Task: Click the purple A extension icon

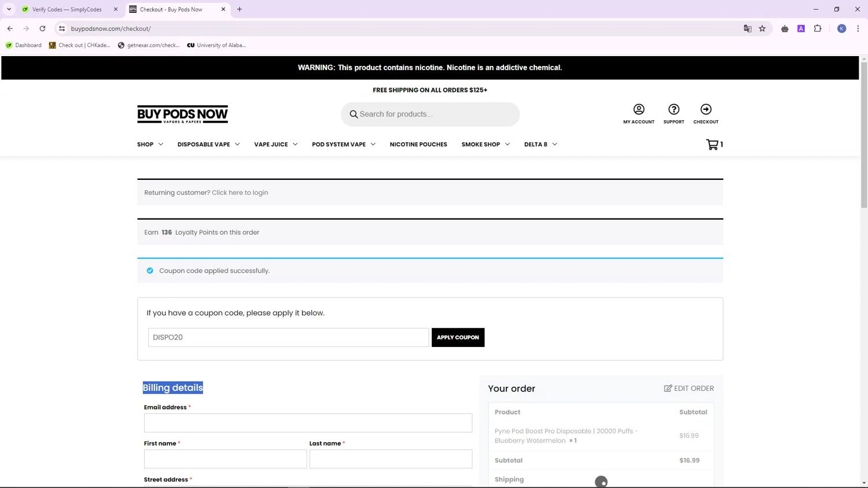Action: tap(801, 28)
